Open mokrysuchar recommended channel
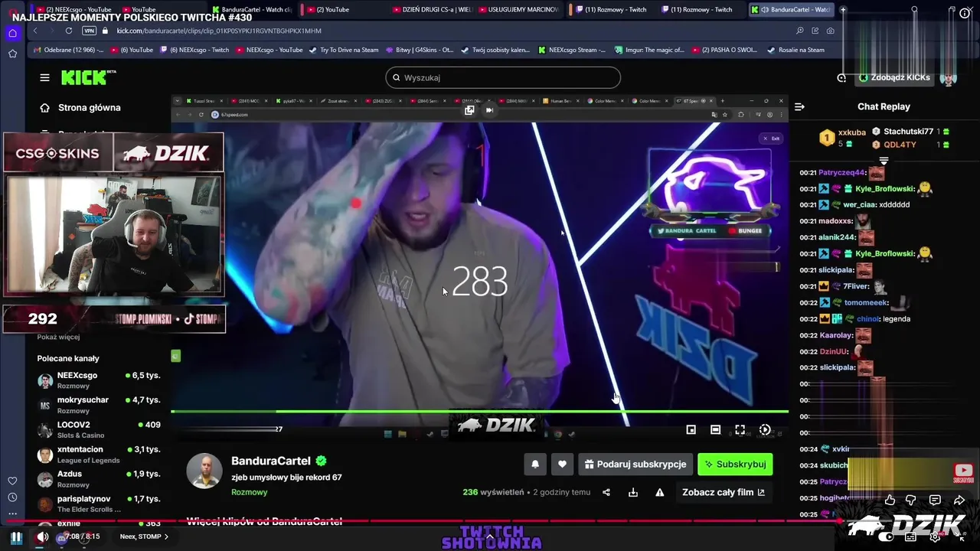 [100, 405]
